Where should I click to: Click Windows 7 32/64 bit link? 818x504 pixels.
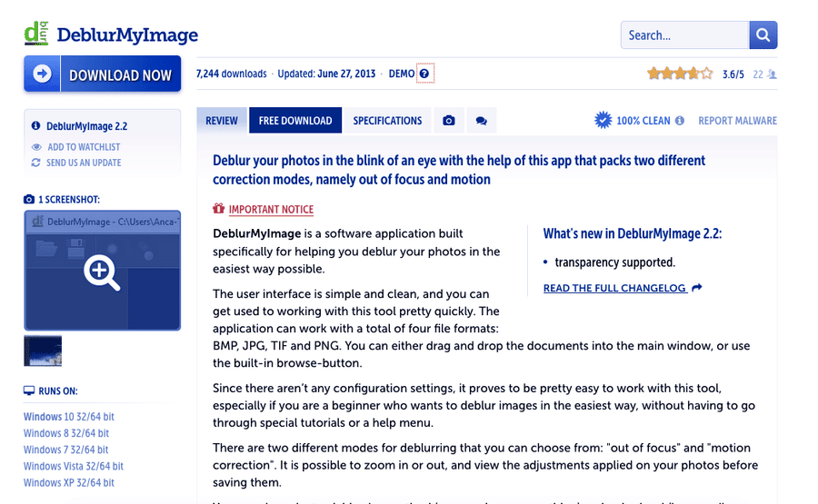65,450
